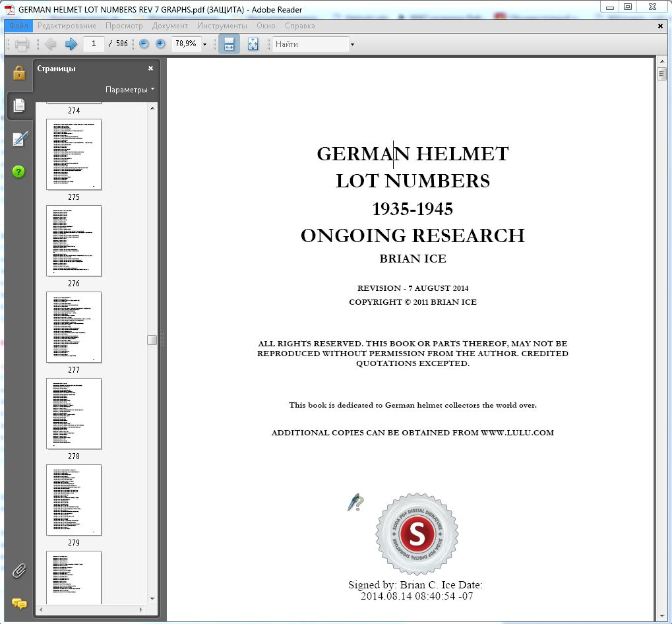672x624 pixels.
Task: Open the Инструменты menu
Action: 222,26
